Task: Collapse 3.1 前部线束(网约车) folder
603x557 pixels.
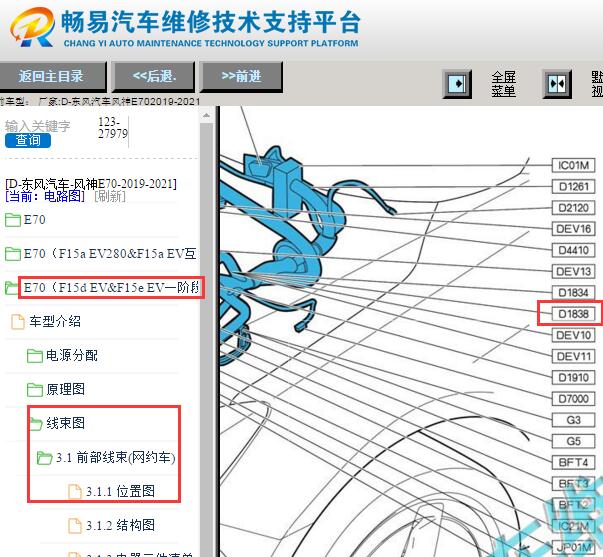Action: [116, 457]
